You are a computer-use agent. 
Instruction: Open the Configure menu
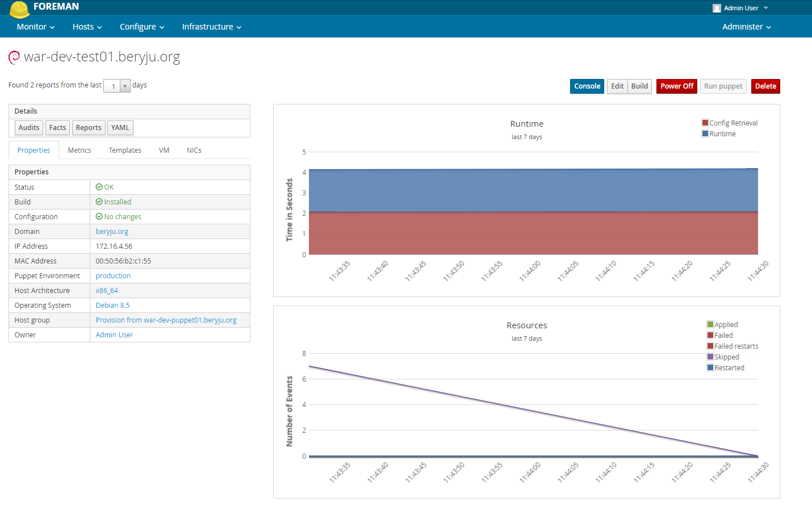142,27
